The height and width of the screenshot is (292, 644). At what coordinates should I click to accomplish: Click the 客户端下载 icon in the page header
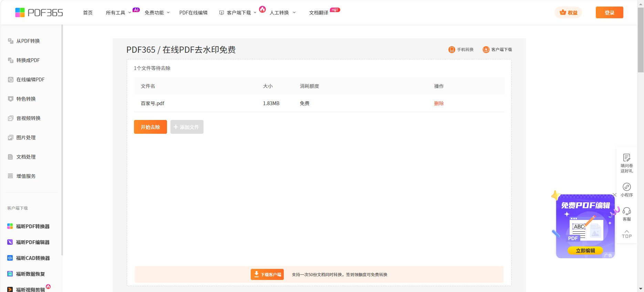(486, 50)
